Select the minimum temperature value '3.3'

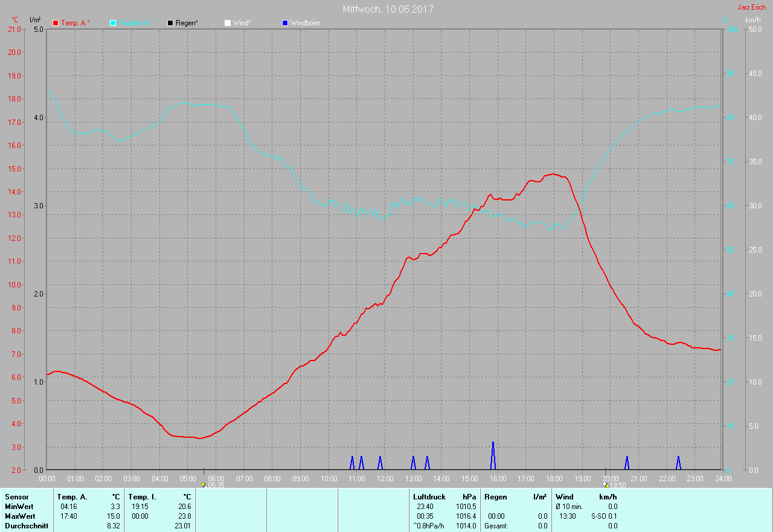coord(115,507)
